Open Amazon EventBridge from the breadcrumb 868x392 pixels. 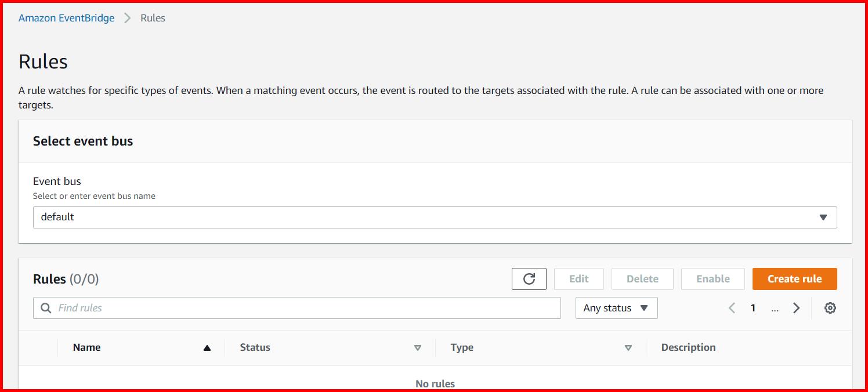[66, 17]
